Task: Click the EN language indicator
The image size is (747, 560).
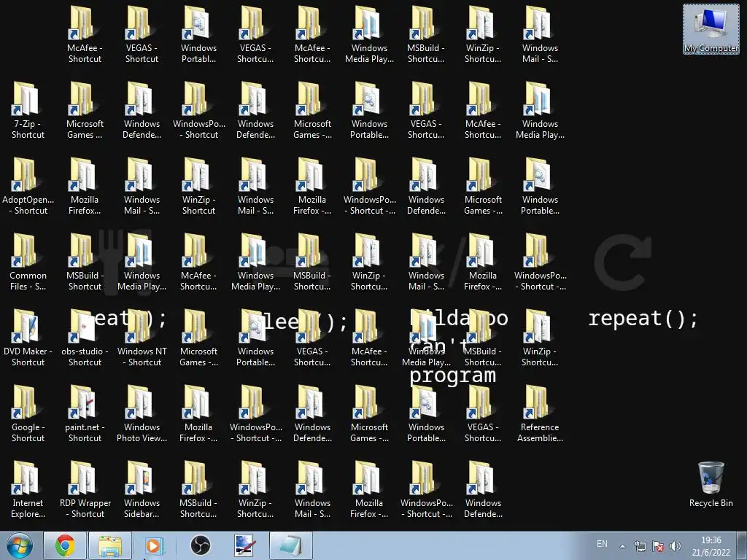Action: (x=602, y=544)
